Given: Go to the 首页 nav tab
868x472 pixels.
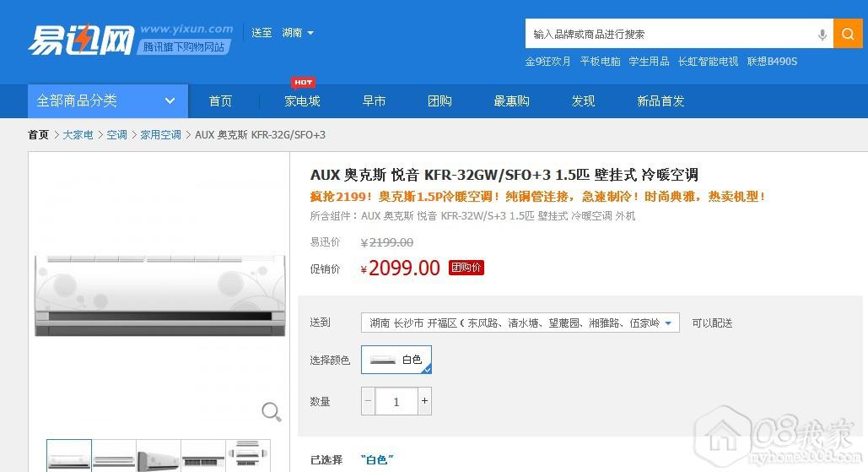Looking at the screenshot, I should click(220, 101).
